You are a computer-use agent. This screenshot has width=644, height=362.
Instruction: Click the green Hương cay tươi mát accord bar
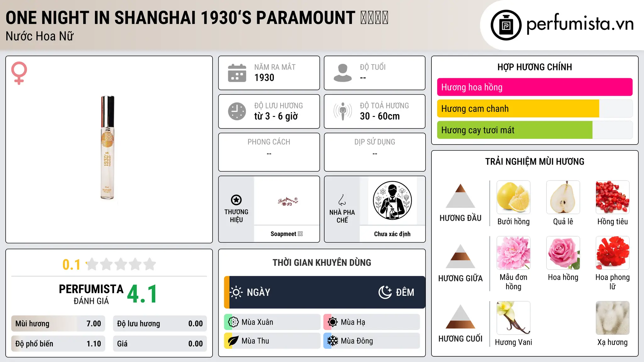coord(535,130)
